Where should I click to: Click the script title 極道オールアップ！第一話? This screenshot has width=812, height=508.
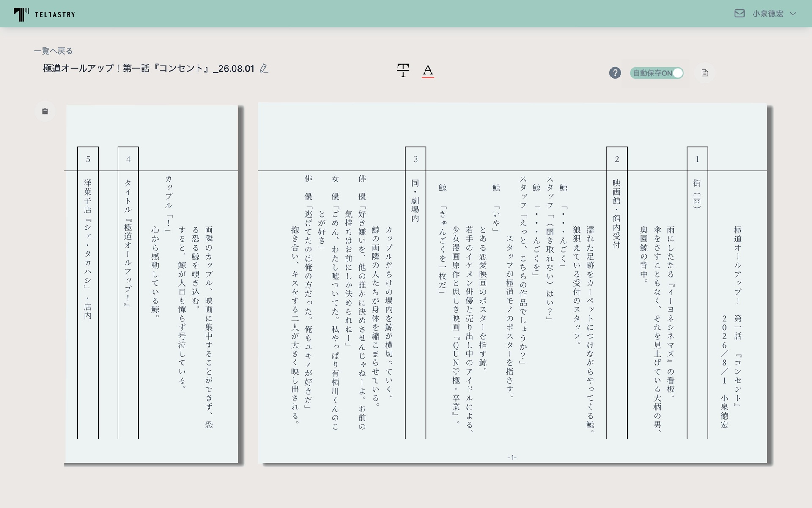click(x=148, y=68)
